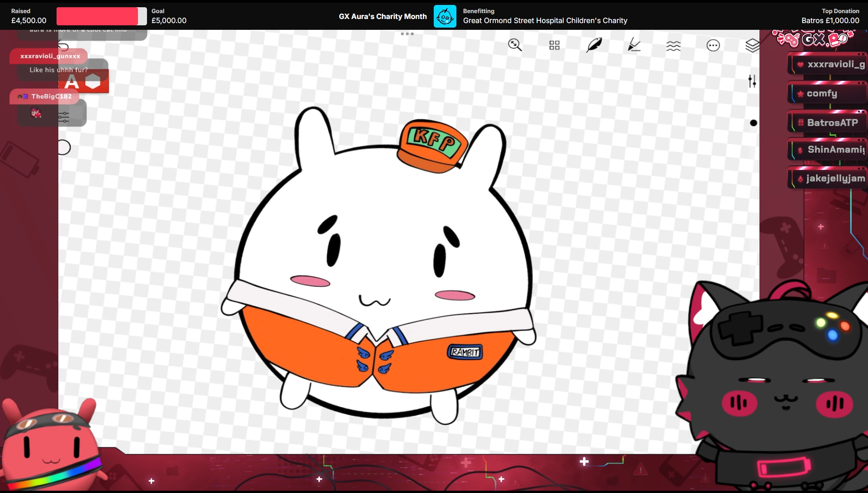The height and width of the screenshot is (493, 868).
Task: Open the Layers panel stack icon
Action: point(752,45)
